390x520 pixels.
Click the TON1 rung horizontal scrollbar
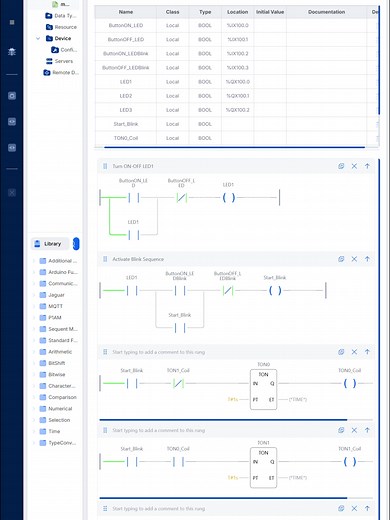[x=223, y=498]
